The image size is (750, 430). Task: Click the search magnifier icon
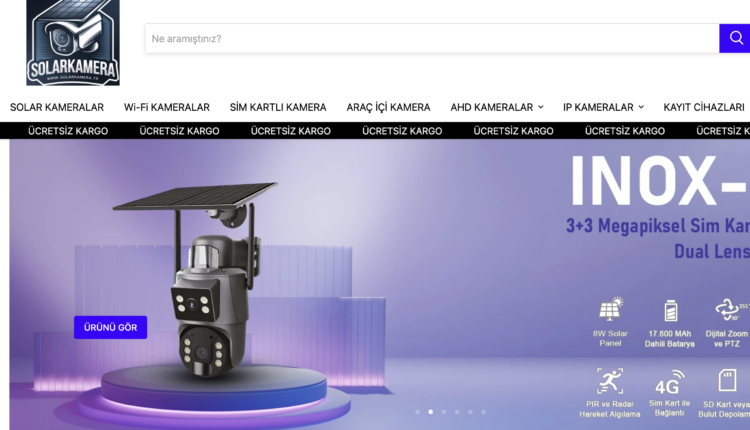coord(735,39)
